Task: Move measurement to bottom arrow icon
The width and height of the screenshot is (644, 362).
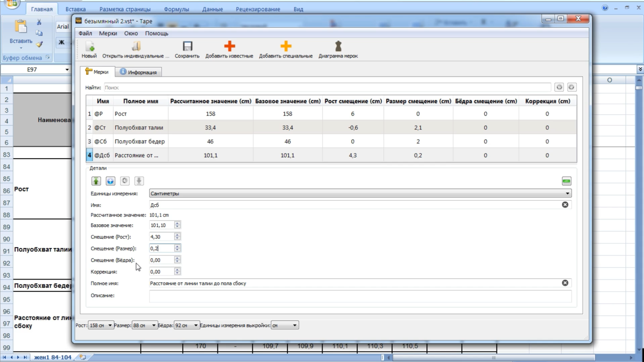Action: 139,181
